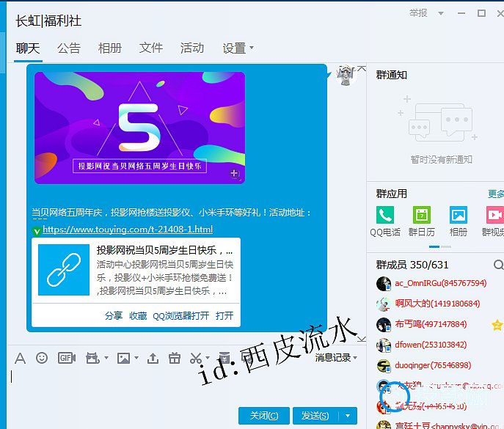Open the touying.com activity link
504x429 pixels.
(x=128, y=230)
